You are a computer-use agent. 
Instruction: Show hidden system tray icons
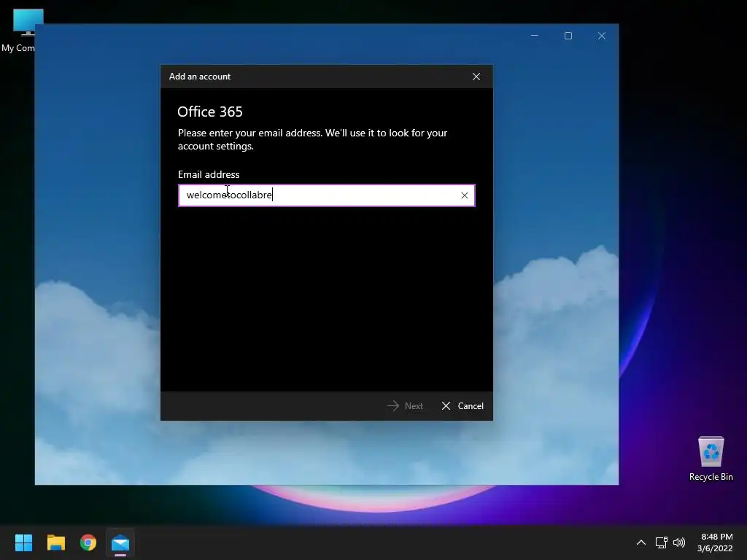point(641,542)
